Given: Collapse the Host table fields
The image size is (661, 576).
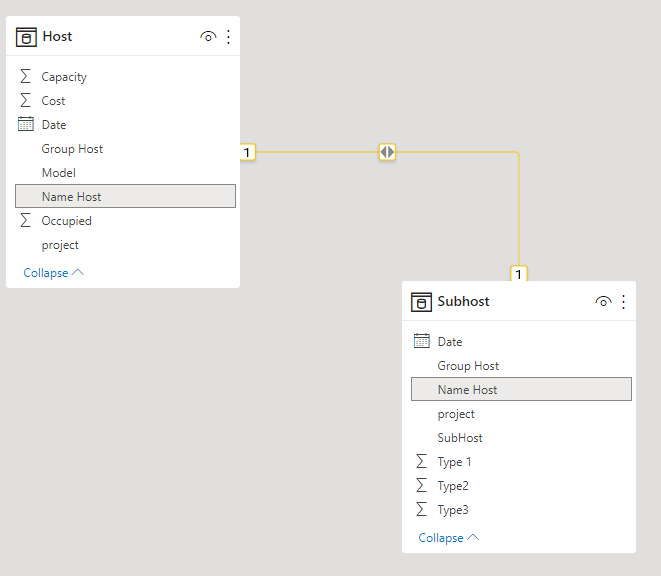Looking at the screenshot, I should tap(54, 273).
